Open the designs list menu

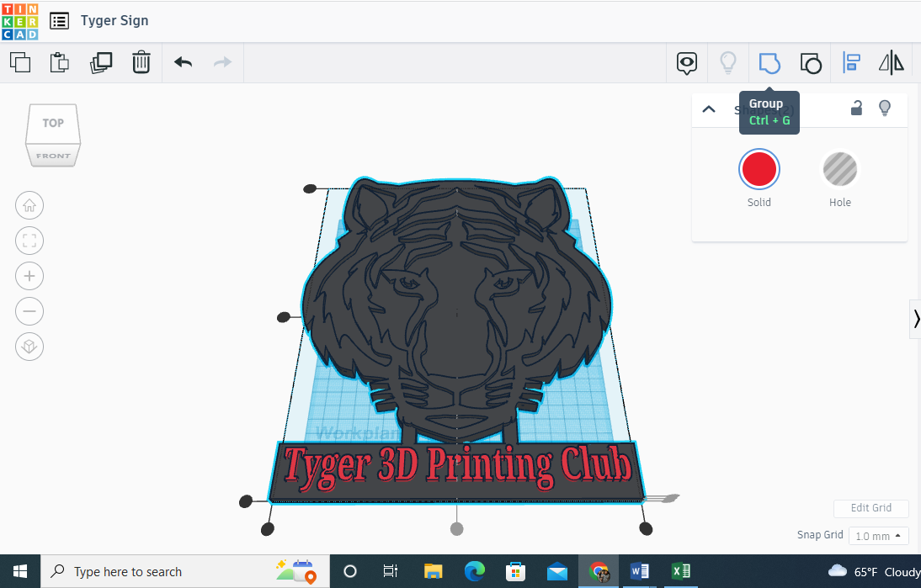58,20
